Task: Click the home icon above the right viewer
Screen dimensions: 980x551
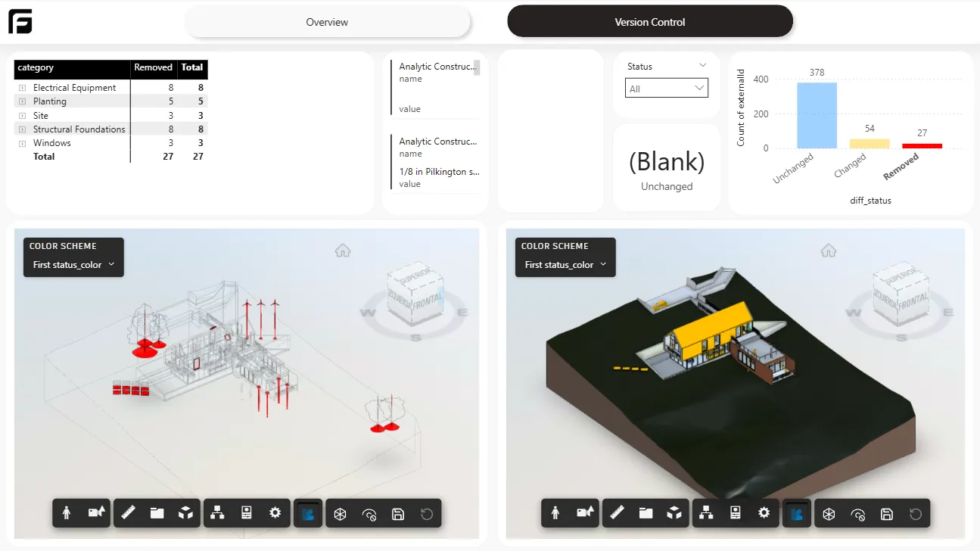Action: pos(829,250)
